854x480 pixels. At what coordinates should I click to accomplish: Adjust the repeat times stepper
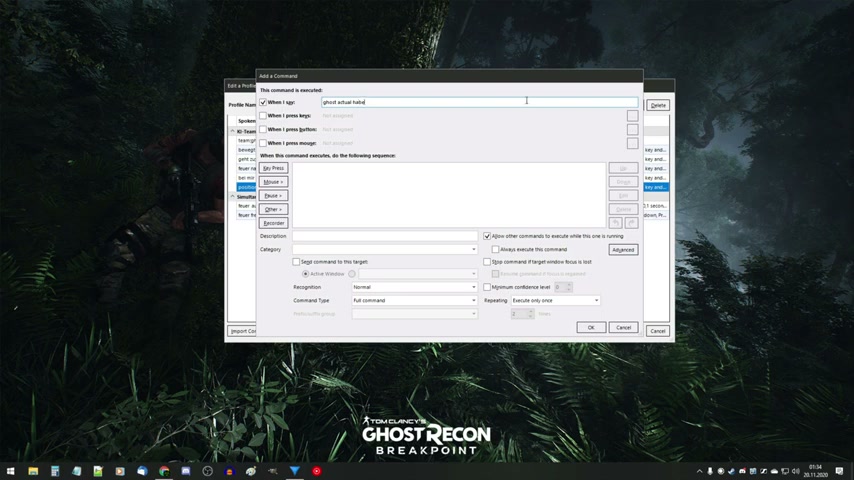coord(531,314)
